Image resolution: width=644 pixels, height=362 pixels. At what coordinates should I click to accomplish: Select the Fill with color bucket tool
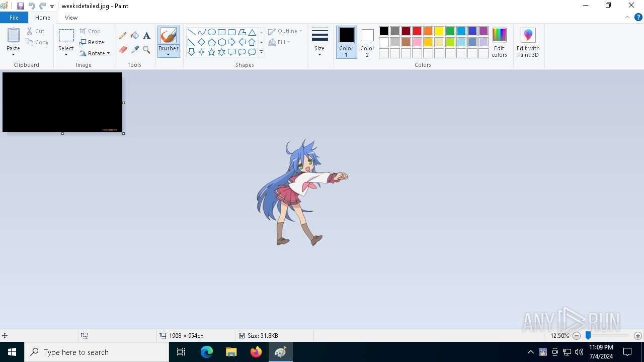coord(135,36)
